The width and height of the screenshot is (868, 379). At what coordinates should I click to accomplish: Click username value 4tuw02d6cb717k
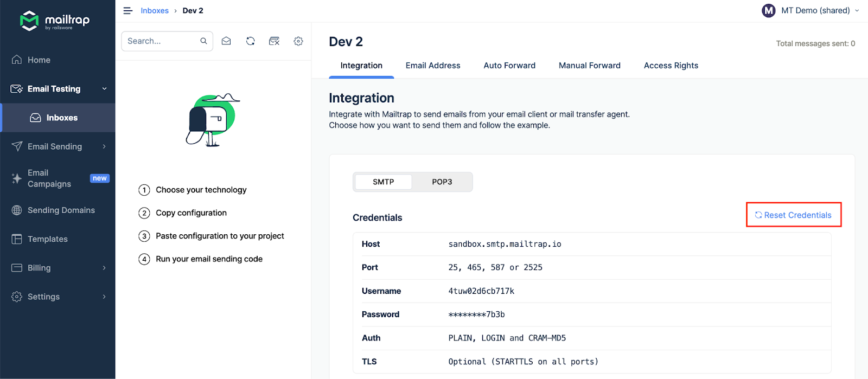click(x=481, y=291)
